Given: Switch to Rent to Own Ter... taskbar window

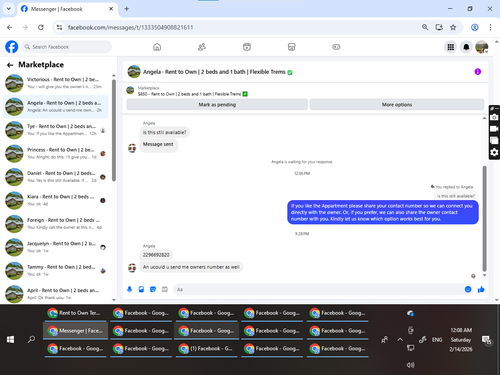Looking at the screenshot, I should click(75, 313).
